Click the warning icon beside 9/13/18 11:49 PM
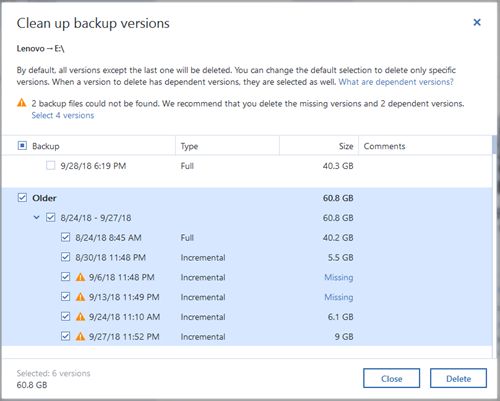Image resolution: width=500 pixels, height=401 pixels. click(80, 297)
